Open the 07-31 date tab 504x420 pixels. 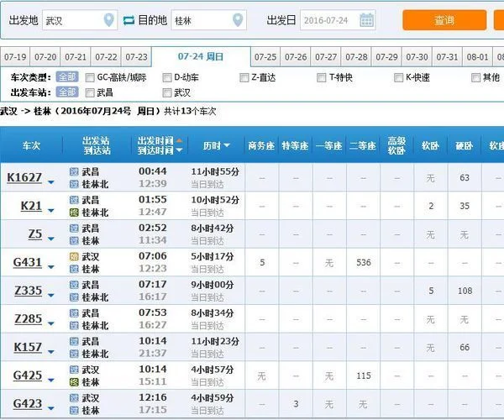(x=447, y=57)
